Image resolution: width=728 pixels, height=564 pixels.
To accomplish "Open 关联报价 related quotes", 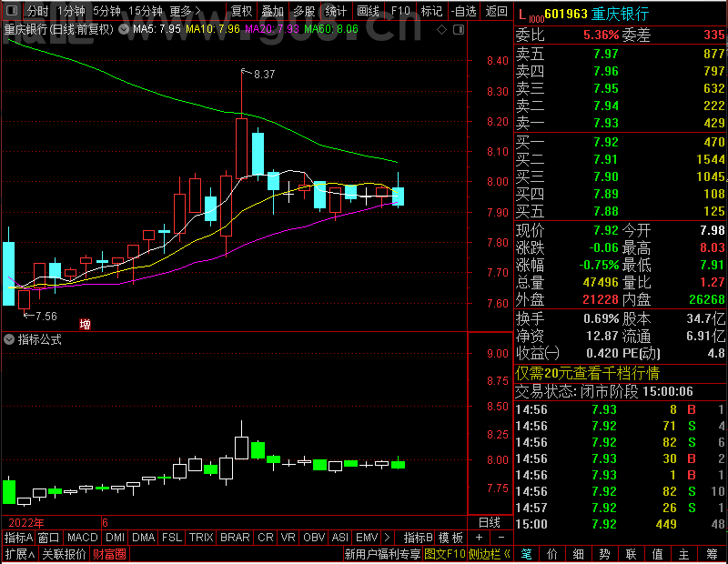I will tap(64, 554).
